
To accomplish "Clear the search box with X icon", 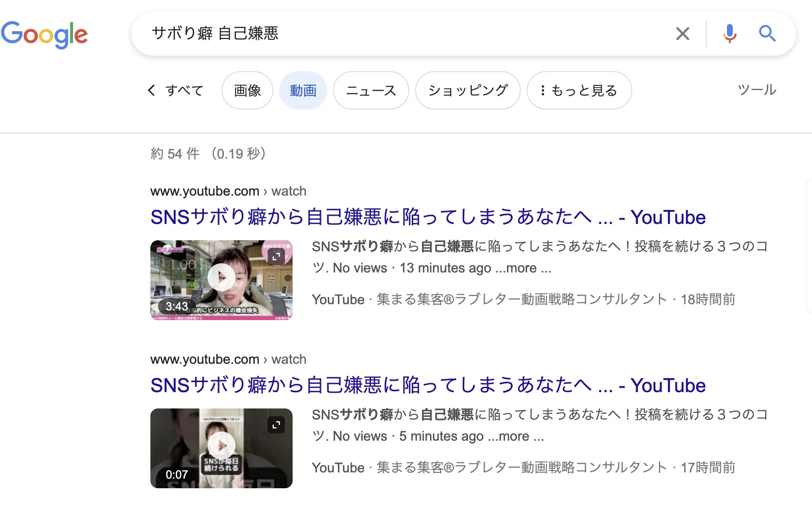I will coord(682,34).
